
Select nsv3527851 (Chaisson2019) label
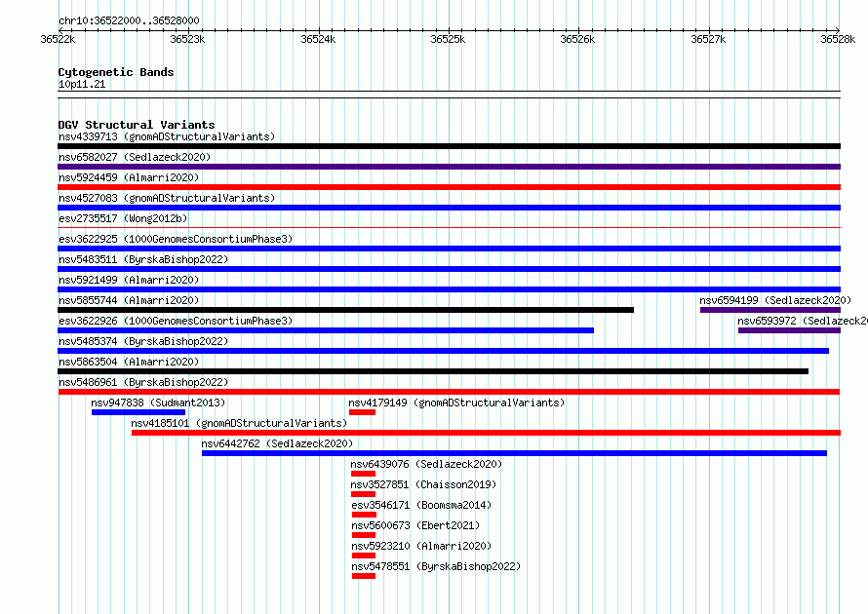[x=423, y=484]
